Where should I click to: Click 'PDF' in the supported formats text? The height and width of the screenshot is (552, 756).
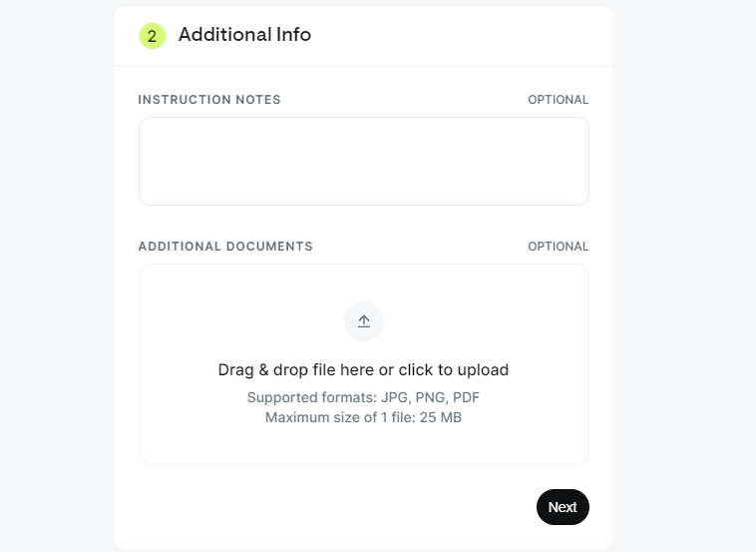(x=466, y=397)
